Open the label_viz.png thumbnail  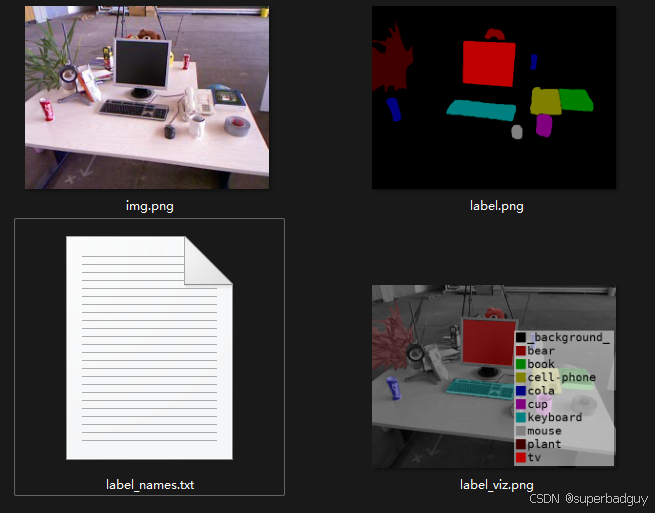point(494,376)
